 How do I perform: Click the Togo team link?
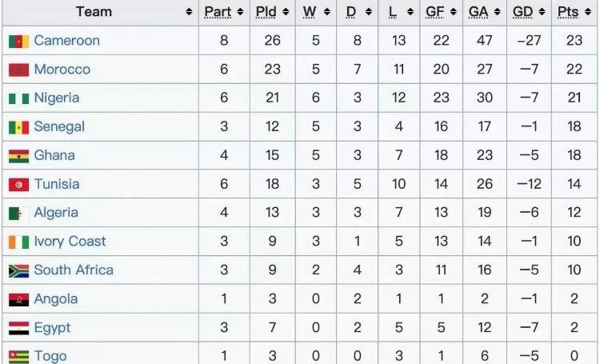tap(50, 356)
